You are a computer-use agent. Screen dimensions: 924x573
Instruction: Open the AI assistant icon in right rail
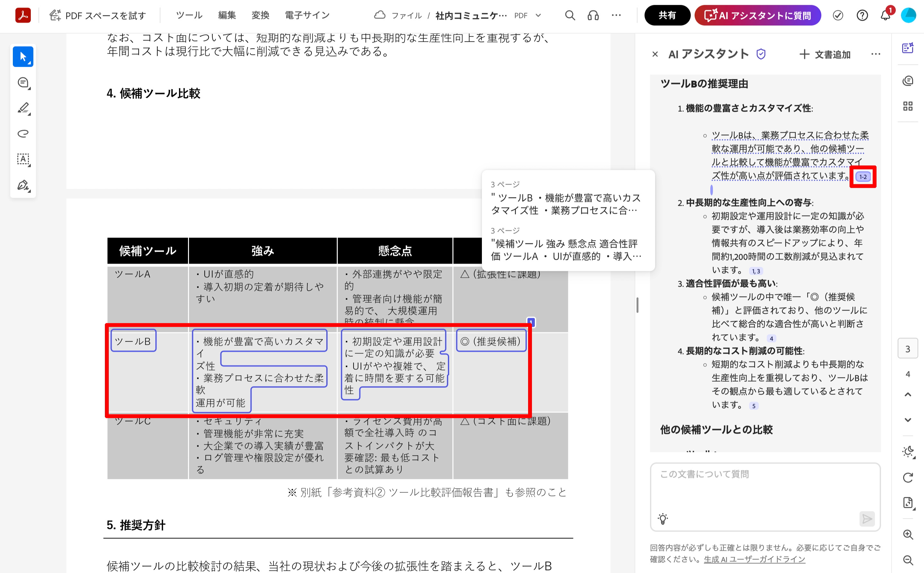click(x=908, y=48)
